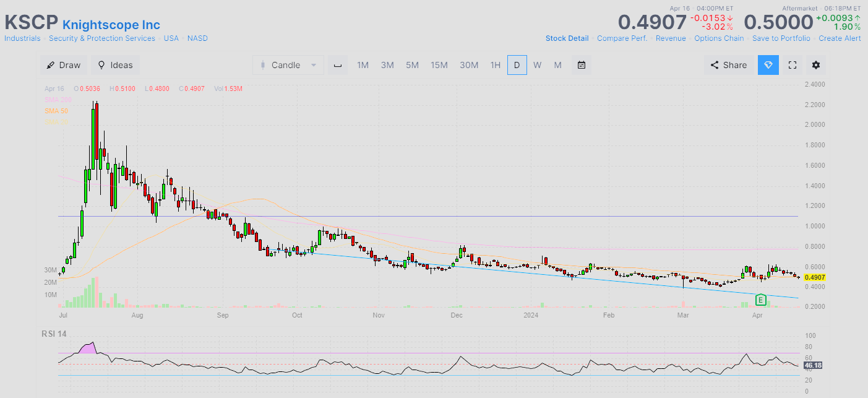Screen dimensions: 868x398
Task: Click the RSI 14 indicator label
Action: point(53,334)
